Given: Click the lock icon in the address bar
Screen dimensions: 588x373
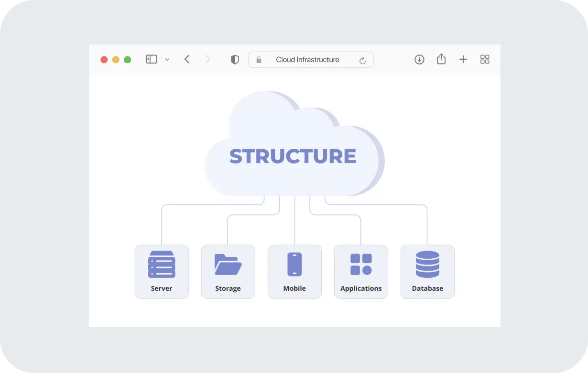Looking at the screenshot, I should [259, 59].
